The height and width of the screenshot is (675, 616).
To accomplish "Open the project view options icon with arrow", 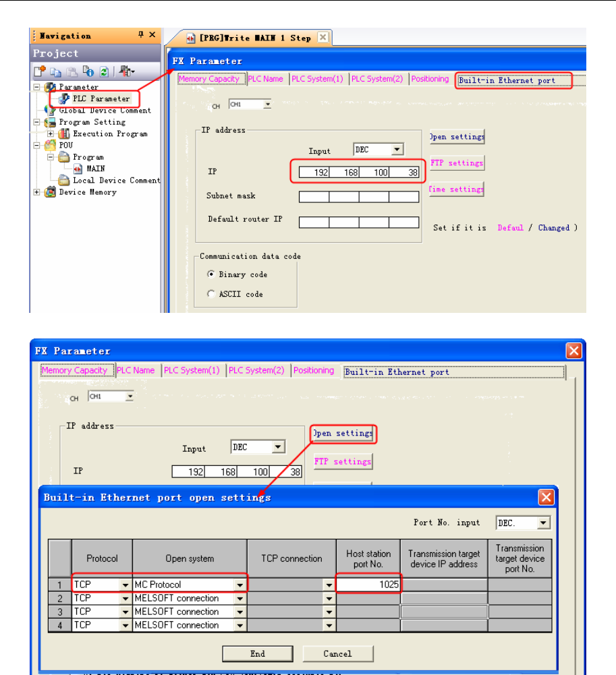I will [x=127, y=71].
